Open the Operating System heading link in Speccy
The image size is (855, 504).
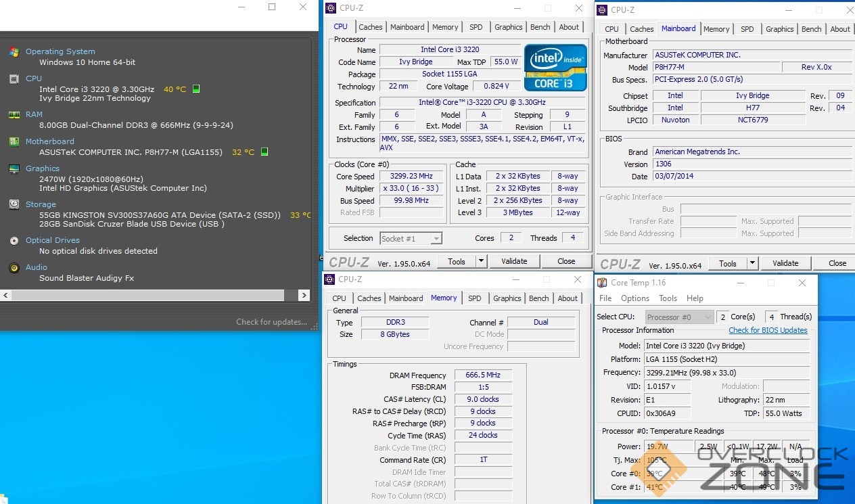tap(60, 51)
